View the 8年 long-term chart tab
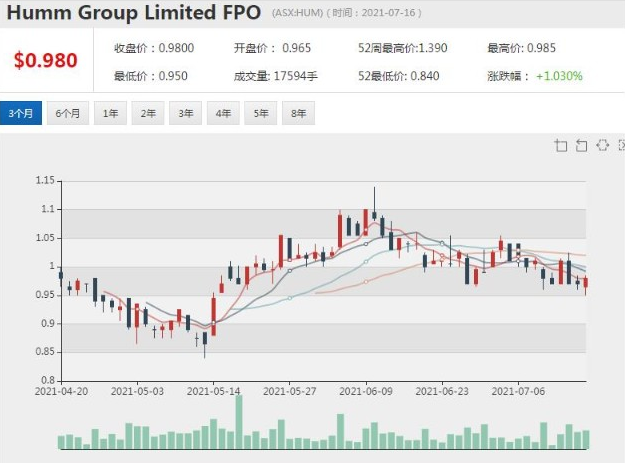This screenshot has width=625, height=463. (x=298, y=114)
